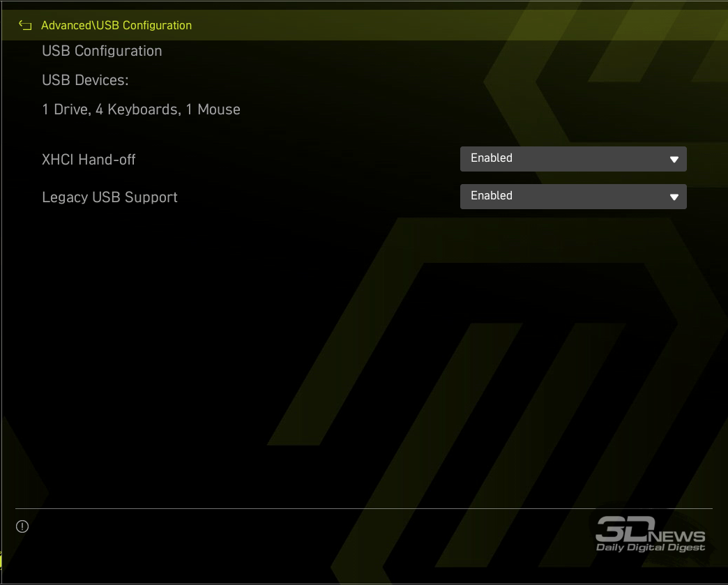This screenshot has width=728, height=585.
Task: Click the back arrow icon in breadcrumb bar
Action: click(x=25, y=26)
